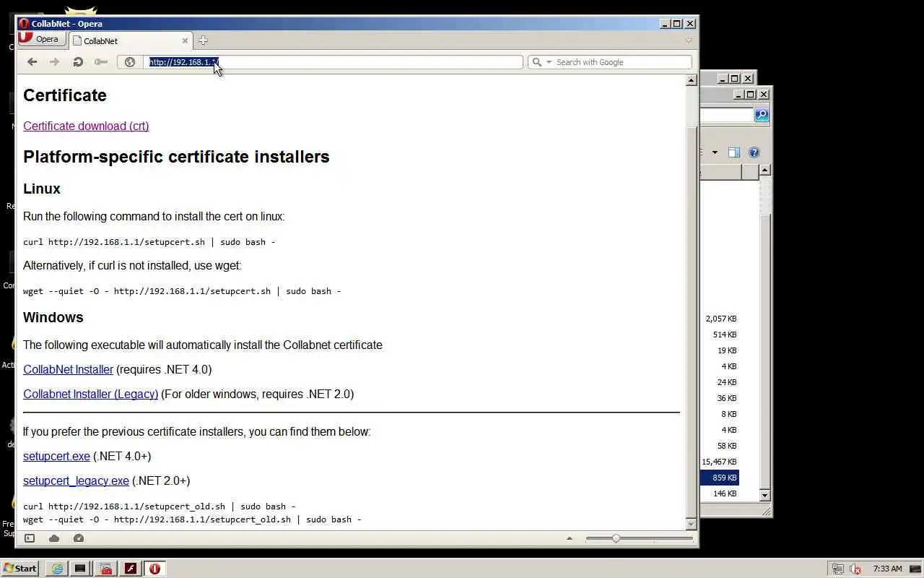
Task: Open the zoom options arrow near the slider
Action: point(569,538)
